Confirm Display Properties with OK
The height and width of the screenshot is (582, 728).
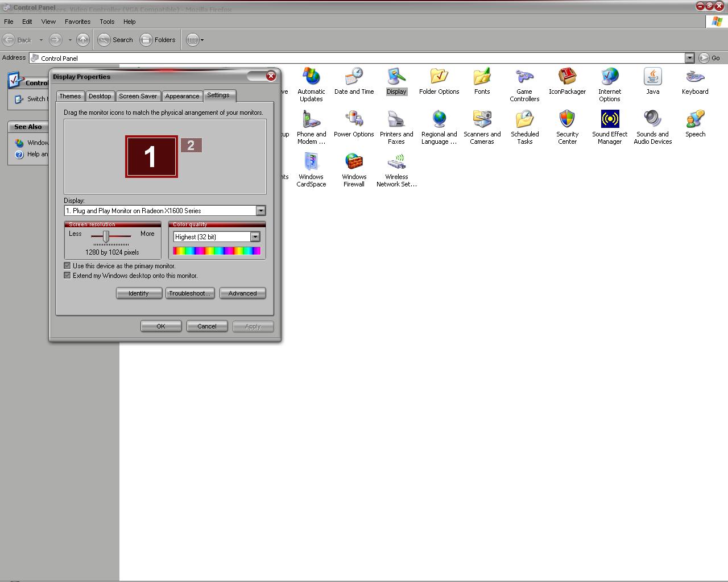161,326
